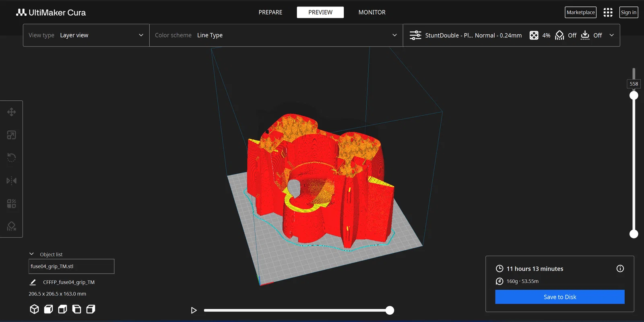Click the build plate adhesion icon
This screenshot has width=644, height=322.
coord(585,35)
